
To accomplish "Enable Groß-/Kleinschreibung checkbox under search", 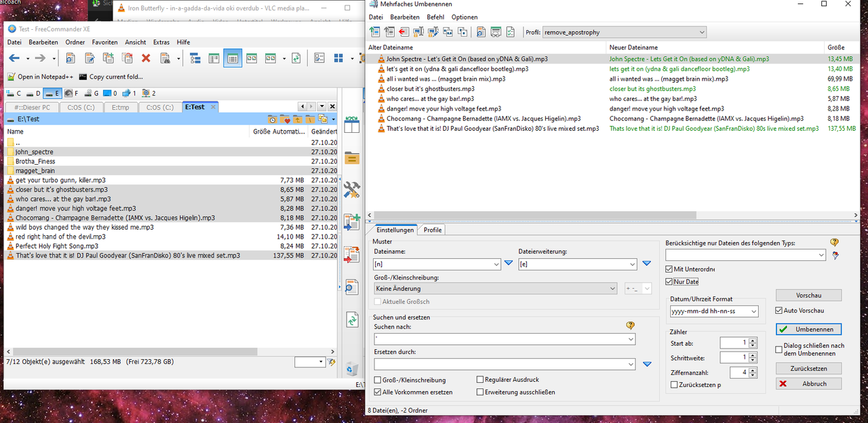I will [378, 380].
